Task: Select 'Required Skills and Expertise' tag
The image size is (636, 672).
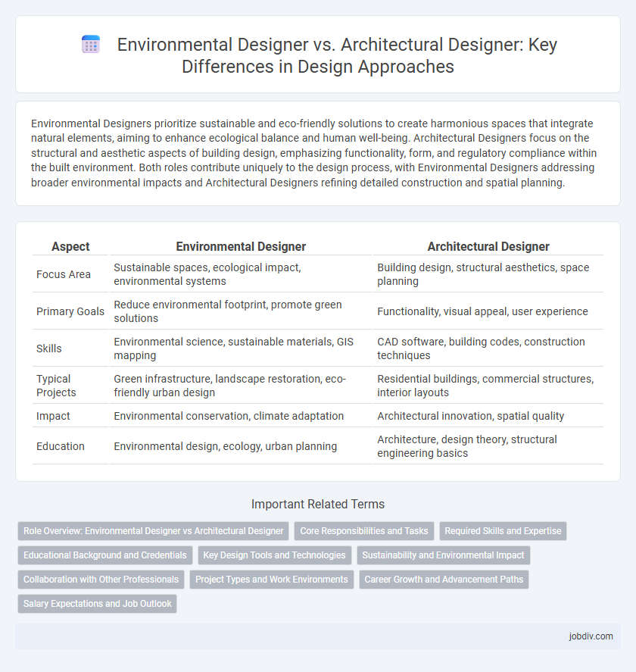Action: point(503,531)
